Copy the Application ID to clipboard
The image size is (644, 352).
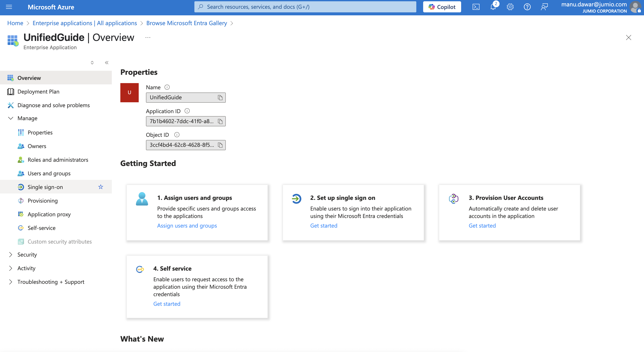coord(220,121)
